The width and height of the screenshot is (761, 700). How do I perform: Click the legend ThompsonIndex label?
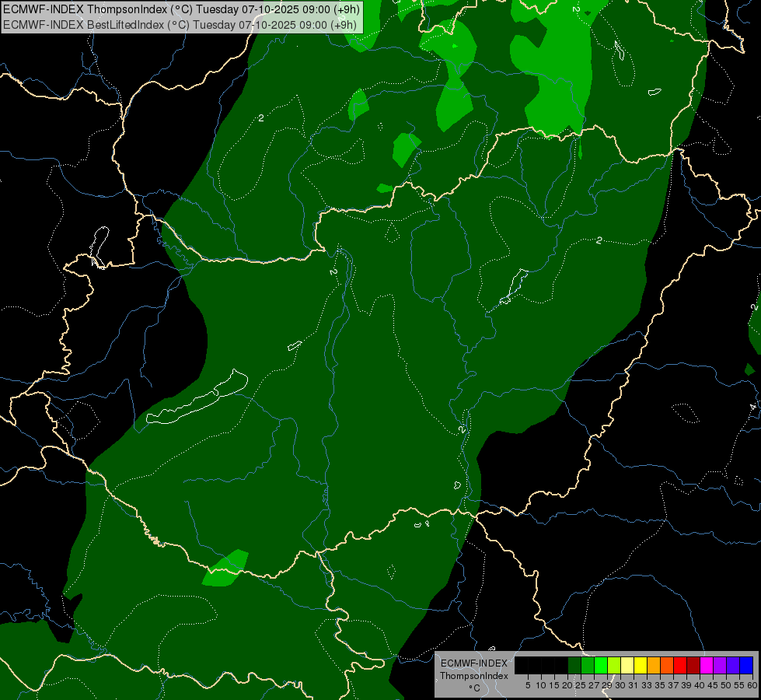(474, 676)
